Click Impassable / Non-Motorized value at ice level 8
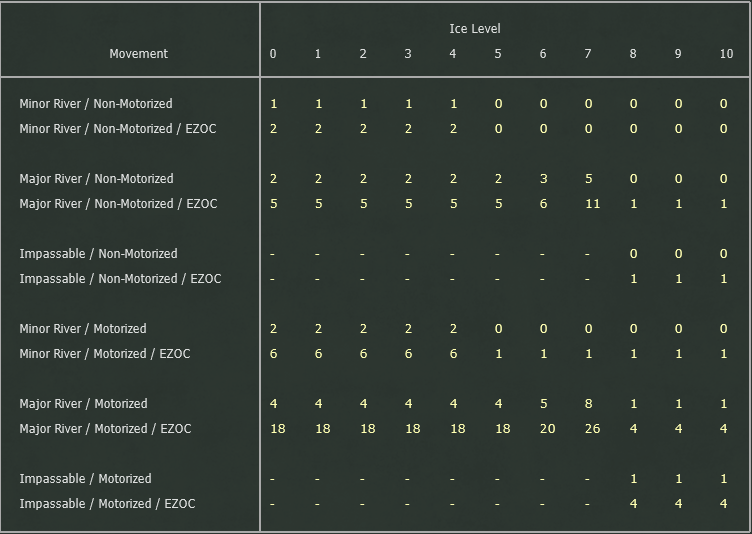The image size is (752, 534). pos(634,253)
